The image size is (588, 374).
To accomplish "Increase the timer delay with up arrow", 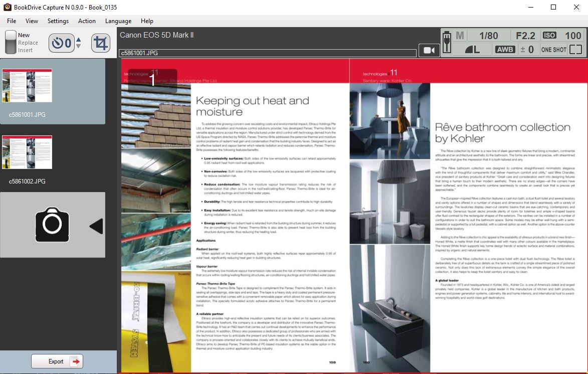I will 78,40.
